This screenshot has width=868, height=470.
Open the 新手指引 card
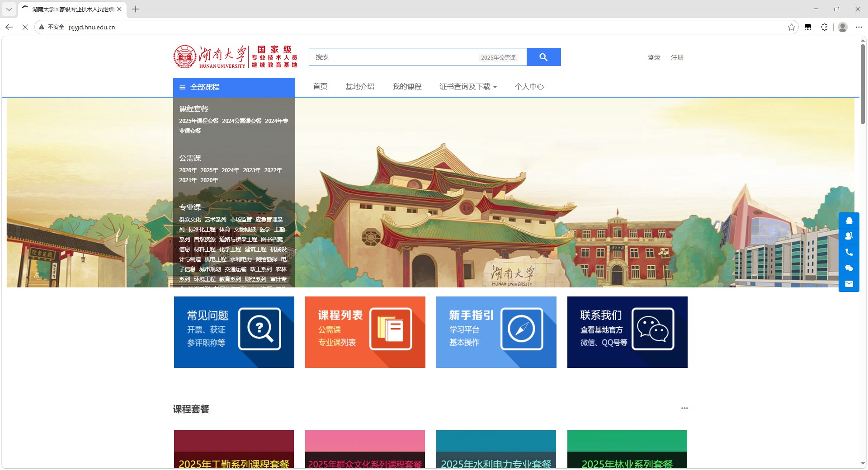(496, 332)
